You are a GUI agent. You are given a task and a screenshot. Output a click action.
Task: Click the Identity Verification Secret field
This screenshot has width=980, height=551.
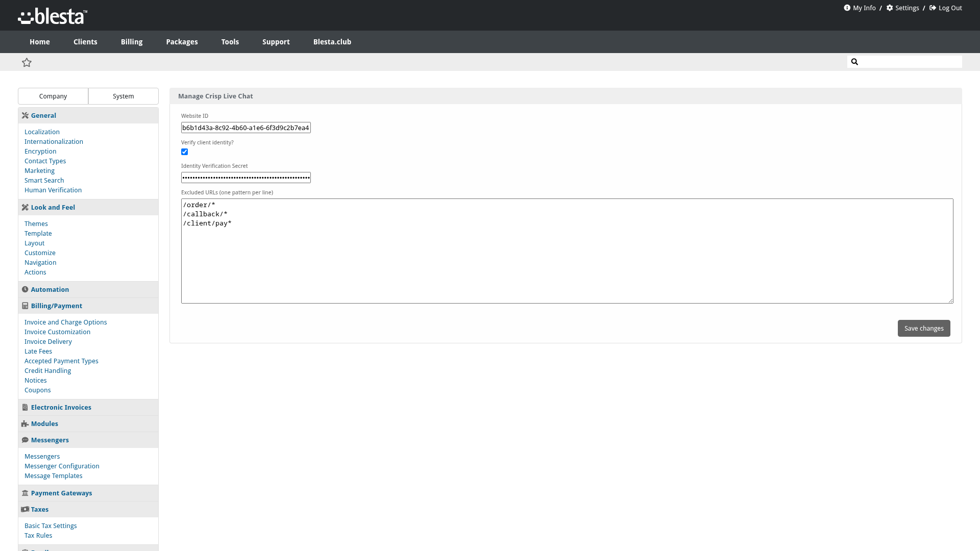point(246,178)
